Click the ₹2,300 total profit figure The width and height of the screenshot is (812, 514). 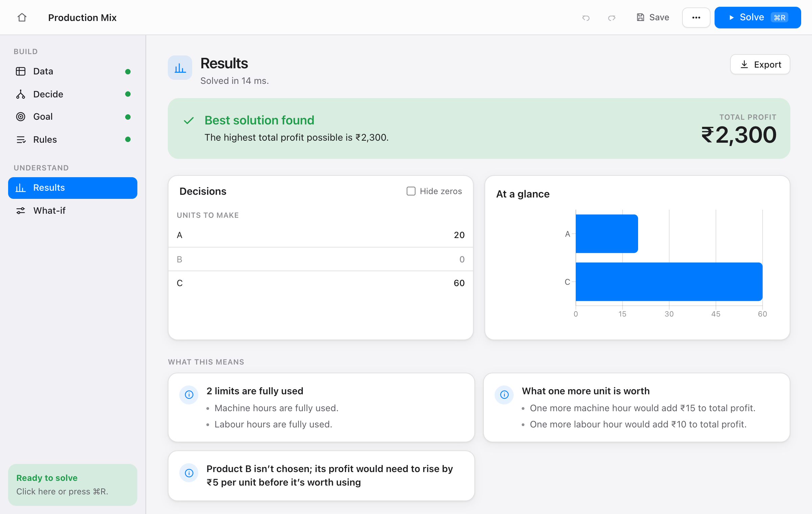coord(739,135)
